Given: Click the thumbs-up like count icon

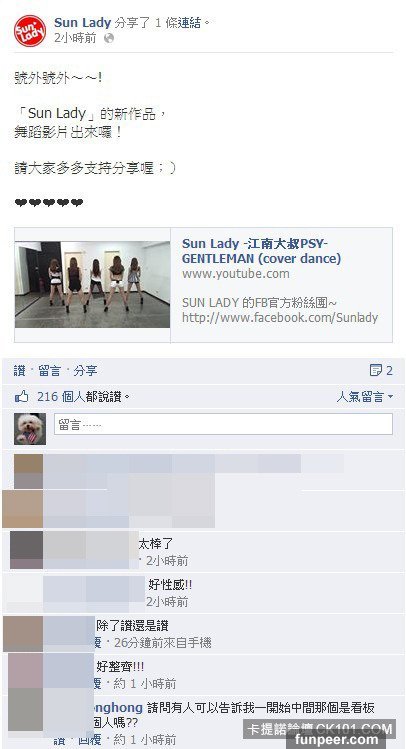Looking at the screenshot, I should [x=21, y=396].
